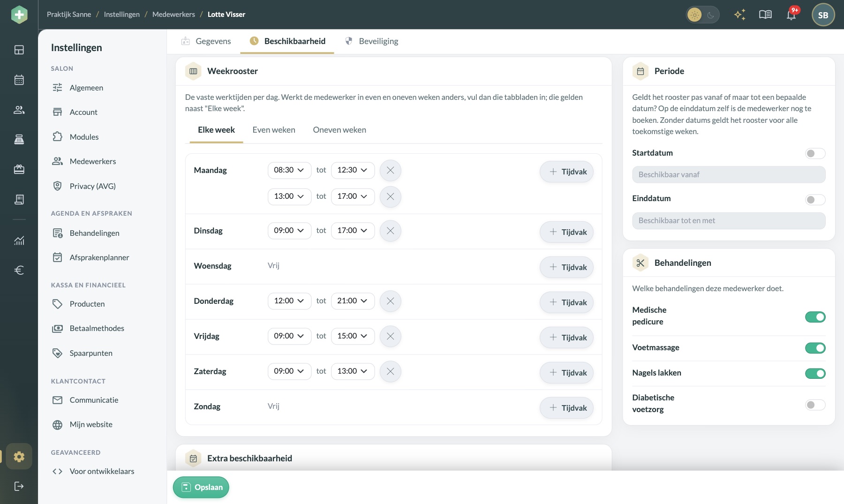Remove the Zaterdag time slot
Image resolution: width=844 pixels, height=504 pixels.
point(390,371)
